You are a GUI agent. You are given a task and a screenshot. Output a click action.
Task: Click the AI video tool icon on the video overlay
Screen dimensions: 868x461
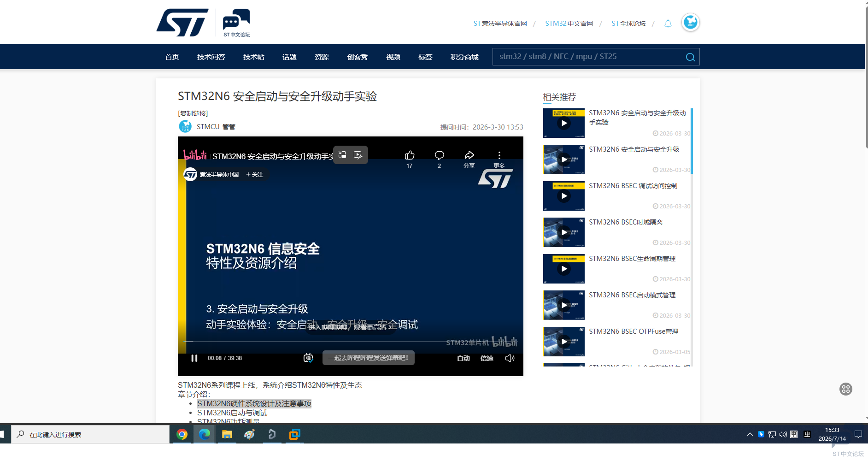point(358,155)
